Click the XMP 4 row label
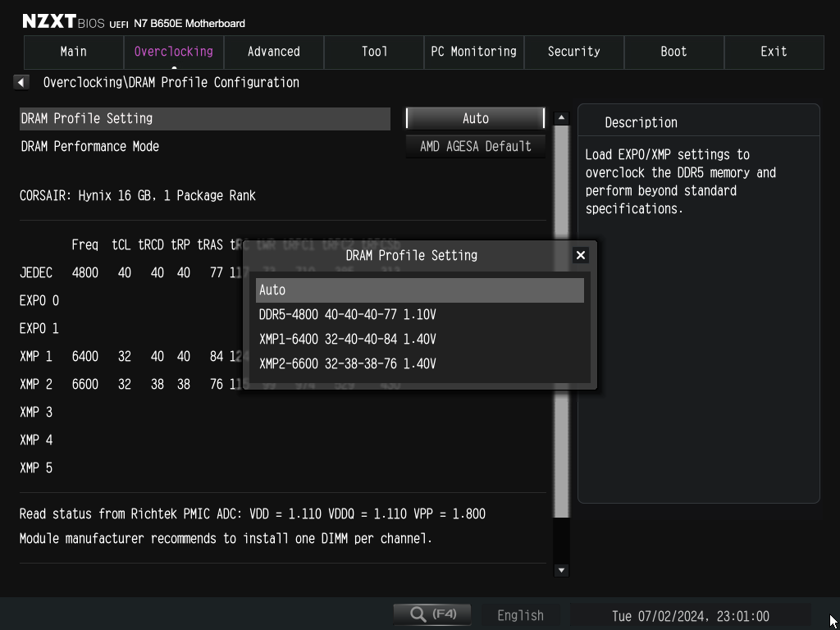 (36, 440)
